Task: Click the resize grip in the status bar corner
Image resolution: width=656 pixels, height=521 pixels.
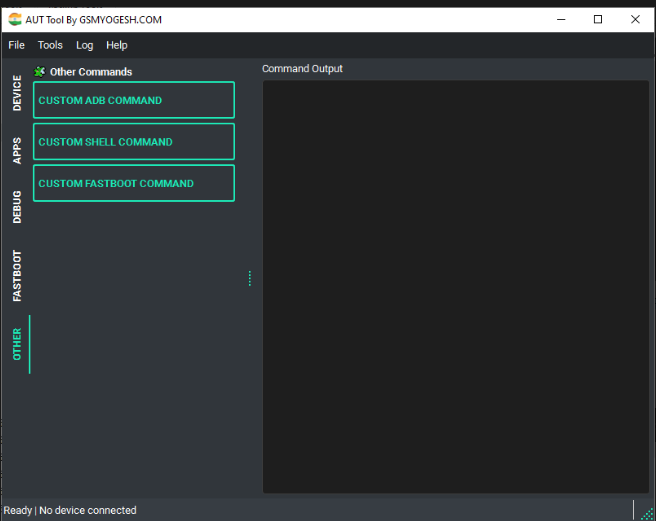Action: (646, 512)
